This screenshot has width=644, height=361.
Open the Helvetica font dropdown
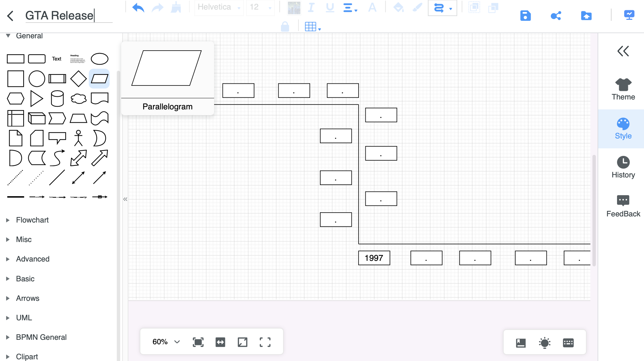click(x=219, y=7)
